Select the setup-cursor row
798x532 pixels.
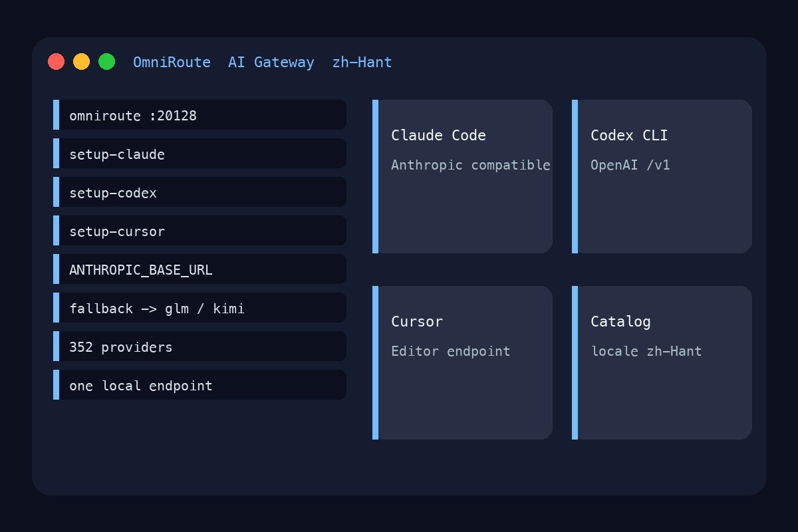pyautogui.click(x=199, y=230)
